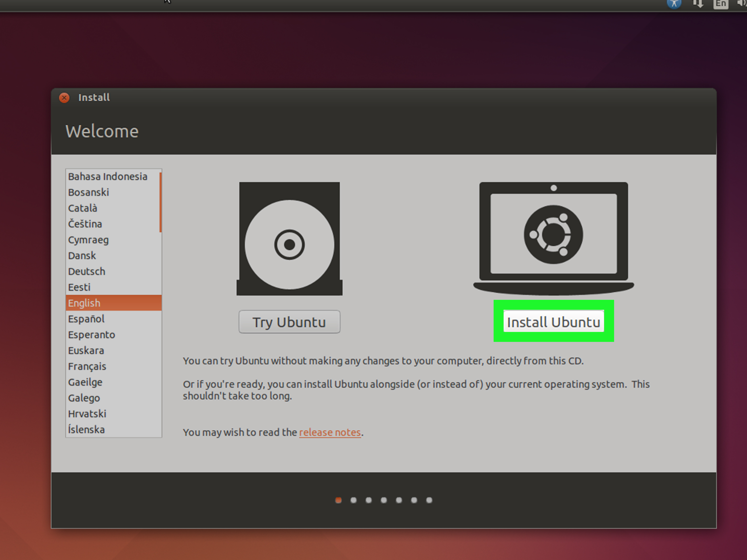Click the language list orange scrollbar
Image resolution: width=747 pixels, height=560 pixels.
click(160, 203)
